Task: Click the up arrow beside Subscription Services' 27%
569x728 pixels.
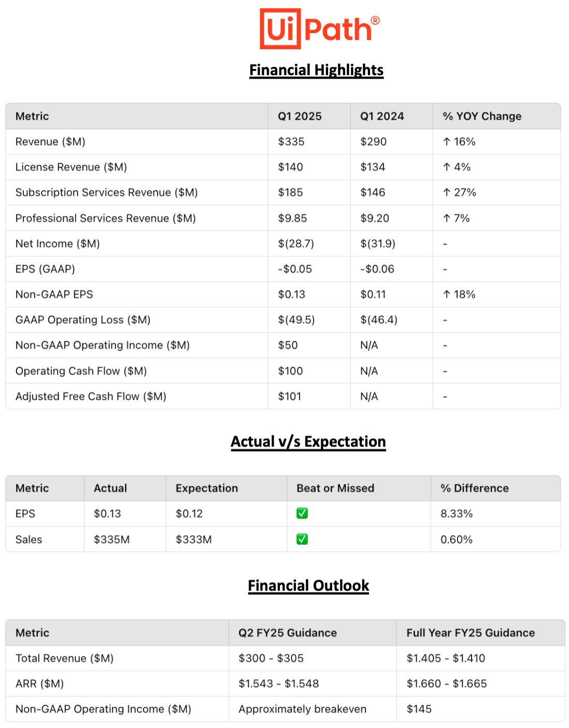Action: point(447,192)
